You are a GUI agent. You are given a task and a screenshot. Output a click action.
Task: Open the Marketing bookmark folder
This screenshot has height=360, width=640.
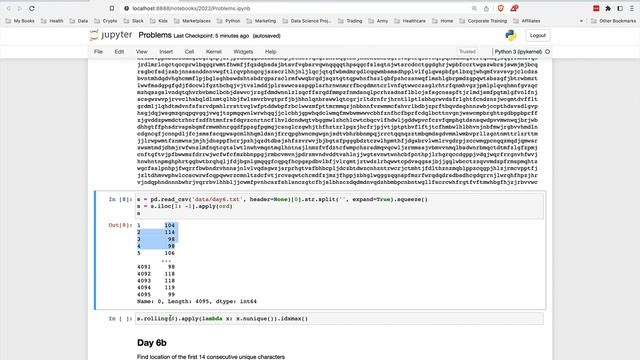pyautogui.click(x=261, y=21)
